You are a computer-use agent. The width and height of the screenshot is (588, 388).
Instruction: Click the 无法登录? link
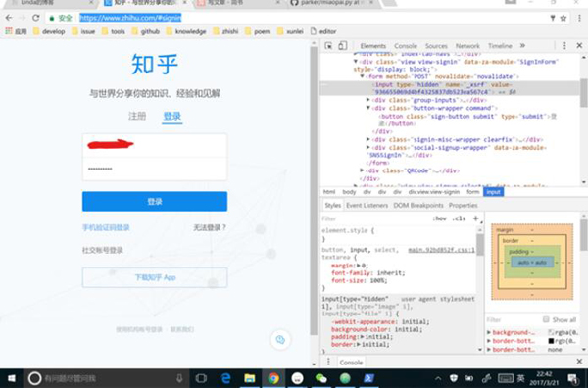point(210,227)
